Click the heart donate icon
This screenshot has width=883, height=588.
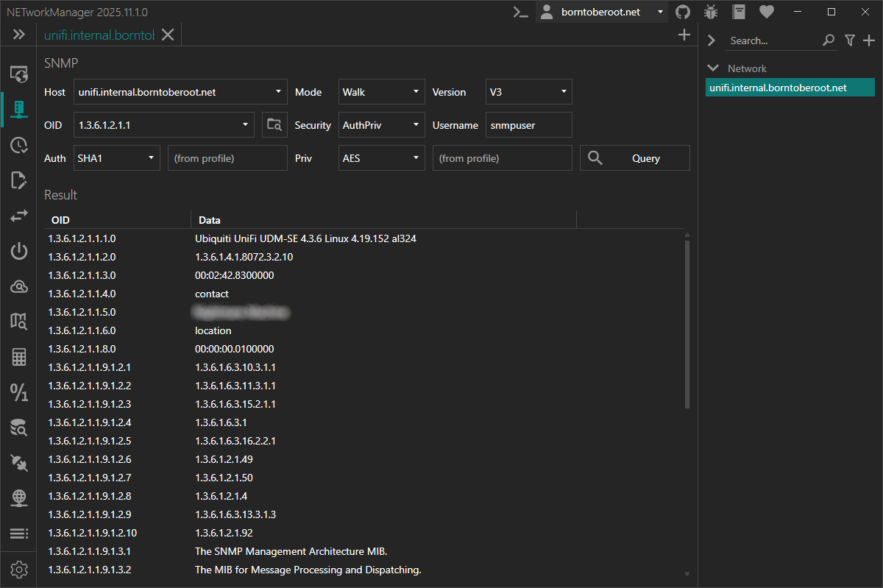[x=767, y=12]
